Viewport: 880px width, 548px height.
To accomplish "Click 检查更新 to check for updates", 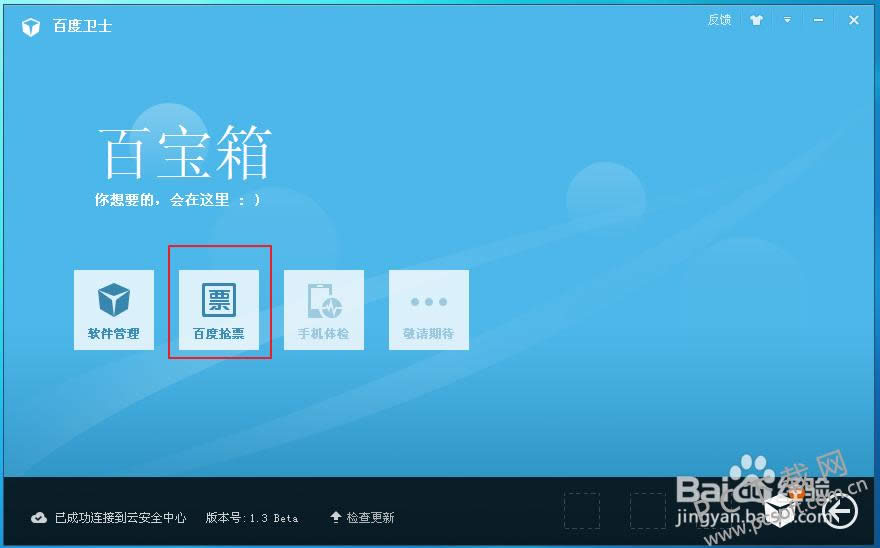I will pyautogui.click(x=370, y=517).
